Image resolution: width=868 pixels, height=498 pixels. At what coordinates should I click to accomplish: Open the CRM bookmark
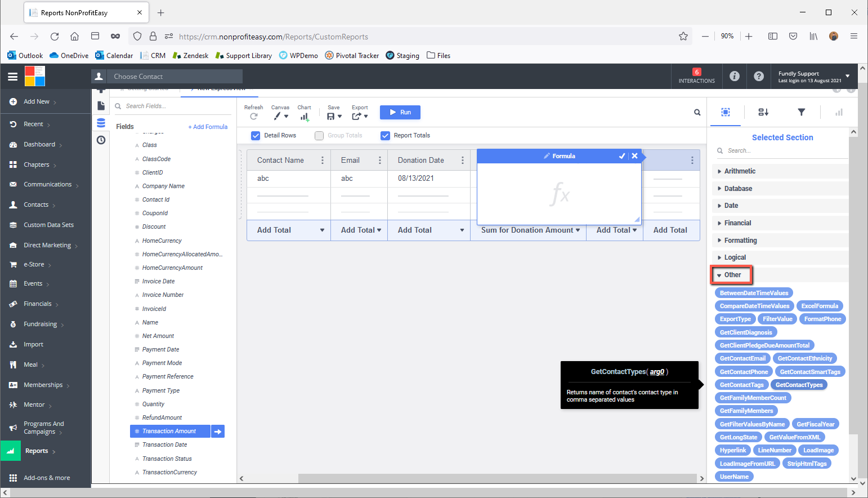point(153,56)
